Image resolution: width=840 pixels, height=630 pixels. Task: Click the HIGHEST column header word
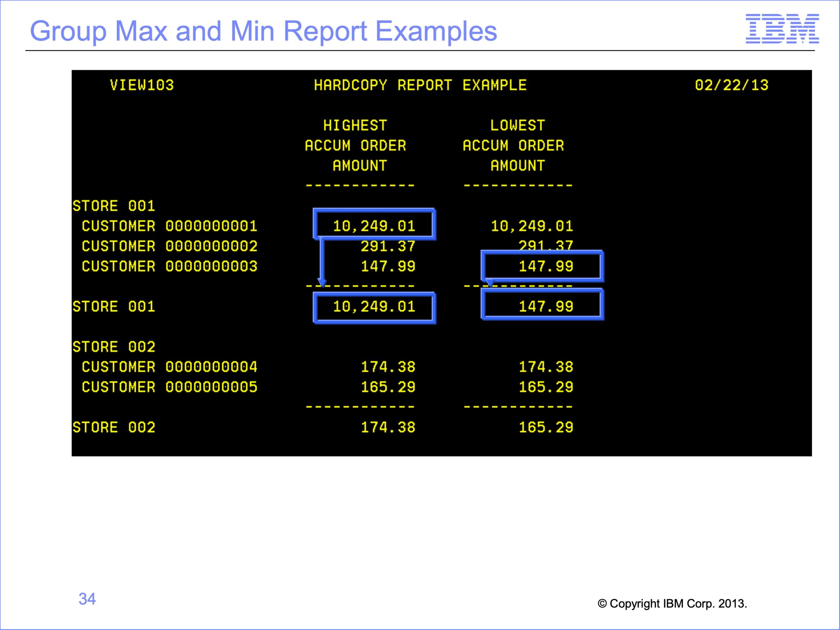(x=355, y=125)
